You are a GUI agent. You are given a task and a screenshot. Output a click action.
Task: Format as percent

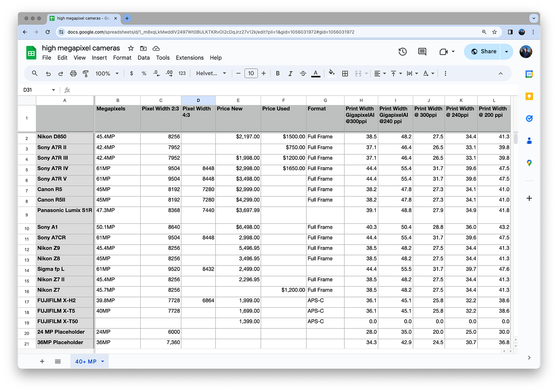coord(144,73)
